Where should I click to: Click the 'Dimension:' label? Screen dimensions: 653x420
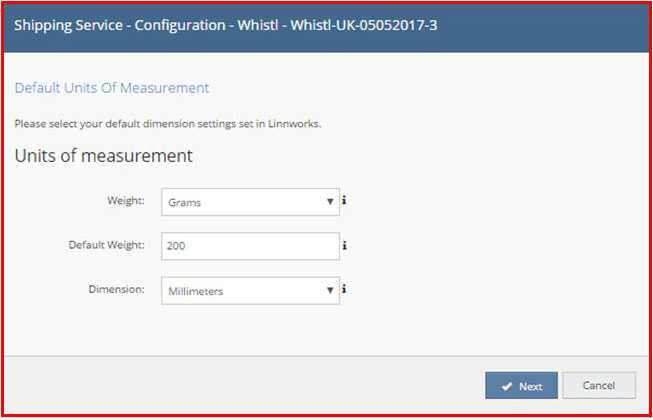(x=117, y=289)
